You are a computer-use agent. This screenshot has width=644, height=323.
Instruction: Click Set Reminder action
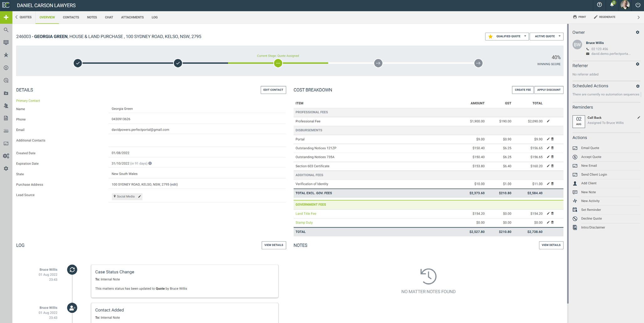tap(591, 210)
